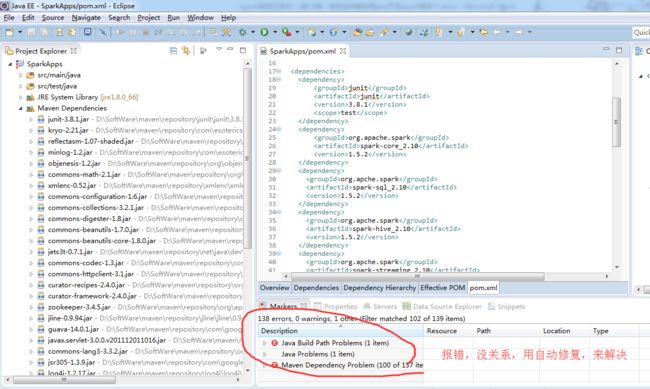
Task: Close the SparkApps/pom.xml editor tab
Action: pos(343,51)
